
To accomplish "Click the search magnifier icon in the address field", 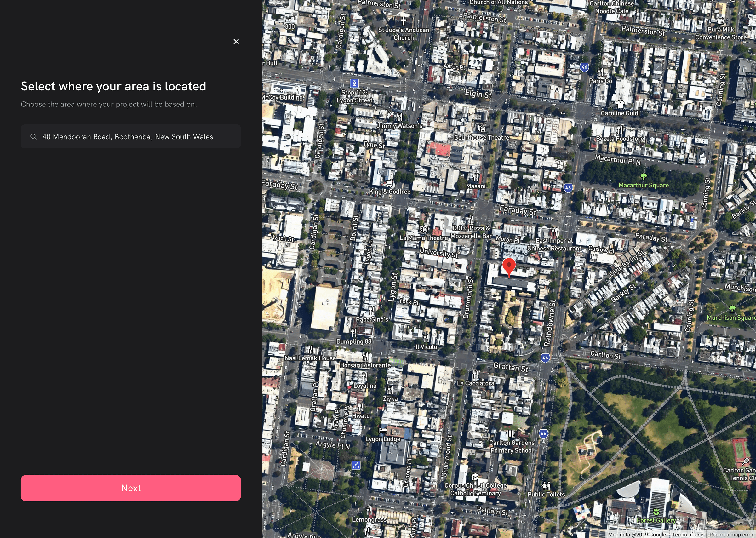I will [33, 136].
